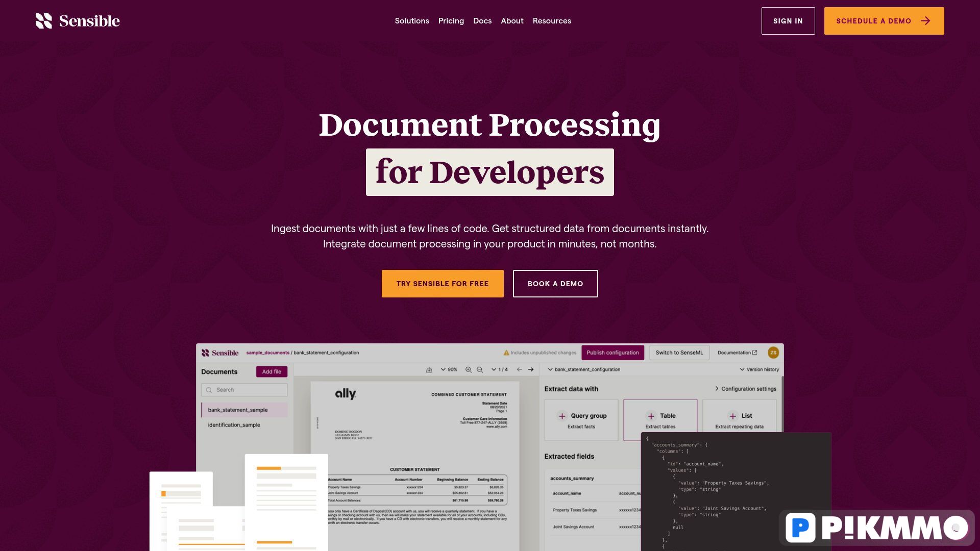Click the Table plus icon
This screenshot has height=551, width=980.
pos(651,416)
